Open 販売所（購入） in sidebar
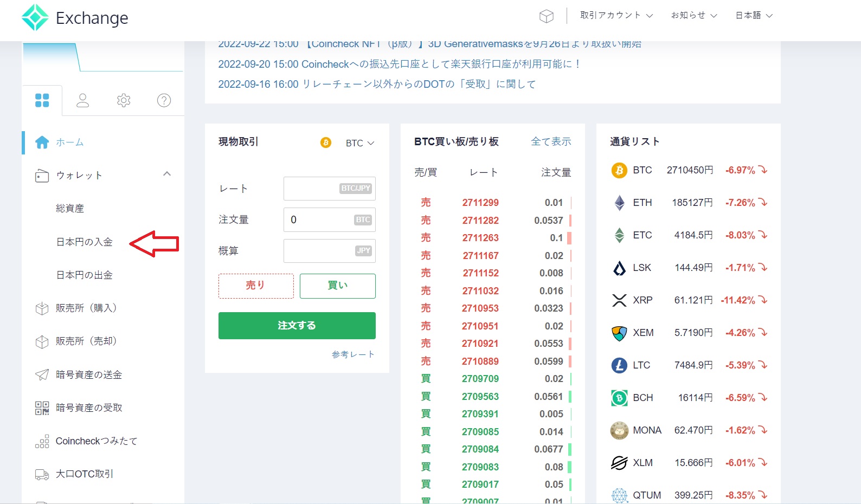 tap(87, 308)
